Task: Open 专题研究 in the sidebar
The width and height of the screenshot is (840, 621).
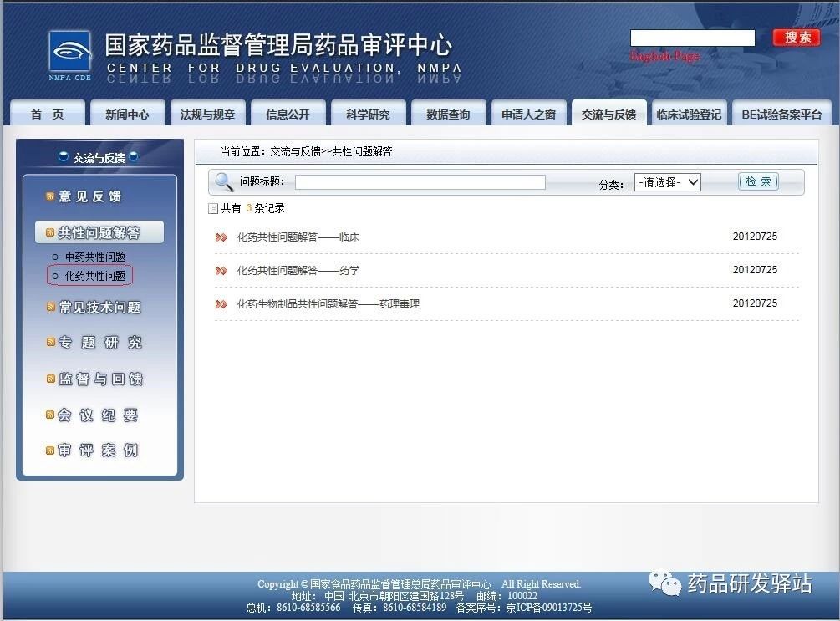Action: [x=100, y=342]
